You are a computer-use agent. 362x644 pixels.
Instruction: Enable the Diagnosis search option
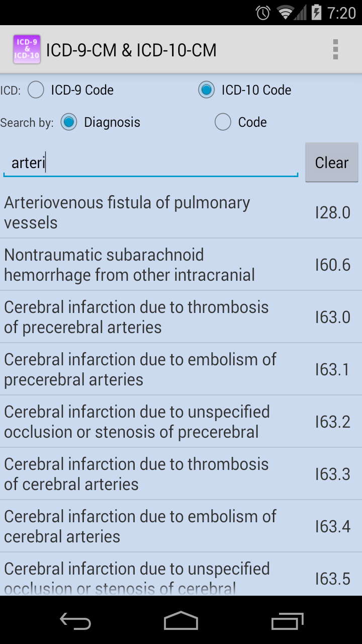tap(68, 122)
